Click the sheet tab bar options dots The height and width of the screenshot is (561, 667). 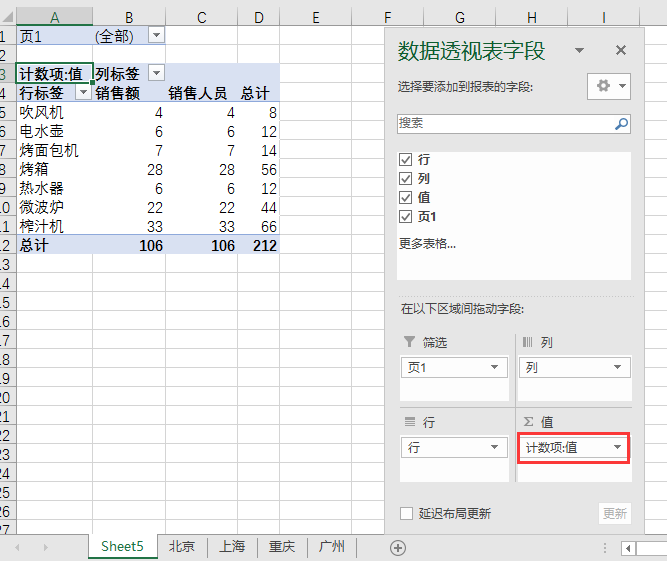(x=604, y=548)
